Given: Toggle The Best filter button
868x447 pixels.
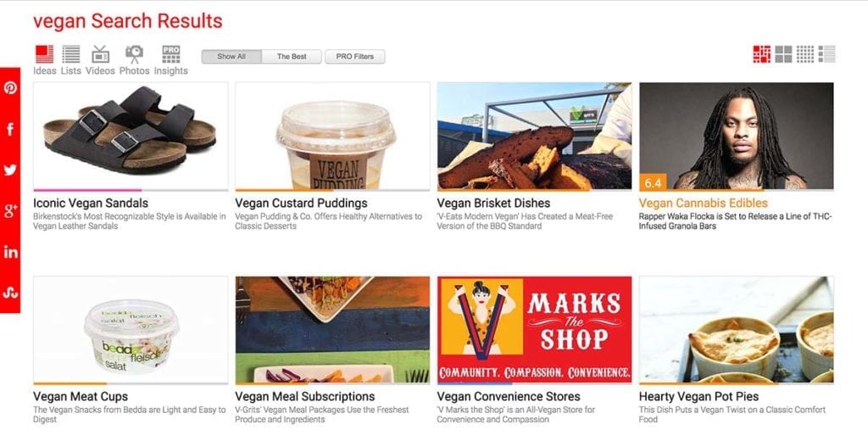Looking at the screenshot, I should [x=292, y=57].
